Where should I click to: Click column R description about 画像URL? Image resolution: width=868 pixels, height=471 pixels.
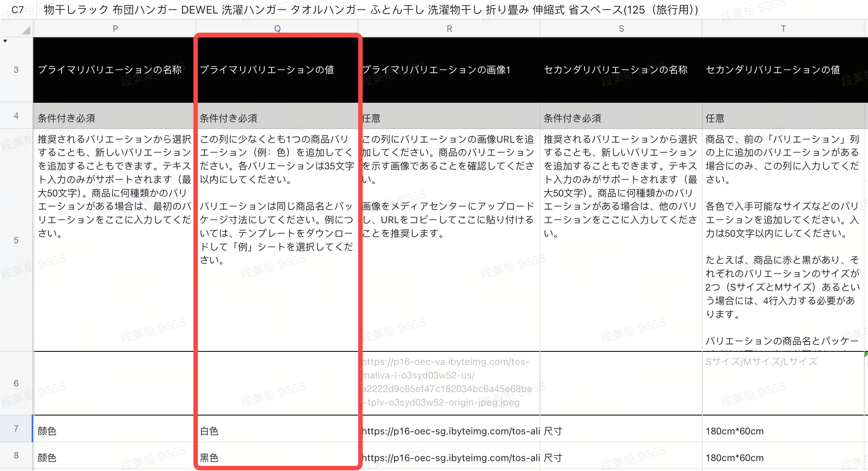(449, 240)
